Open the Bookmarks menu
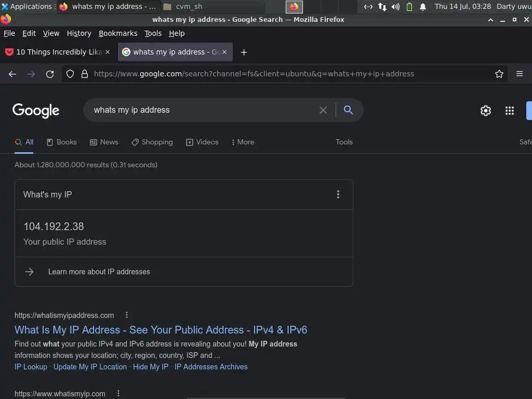The height and width of the screenshot is (399, 532). point(118,33)
